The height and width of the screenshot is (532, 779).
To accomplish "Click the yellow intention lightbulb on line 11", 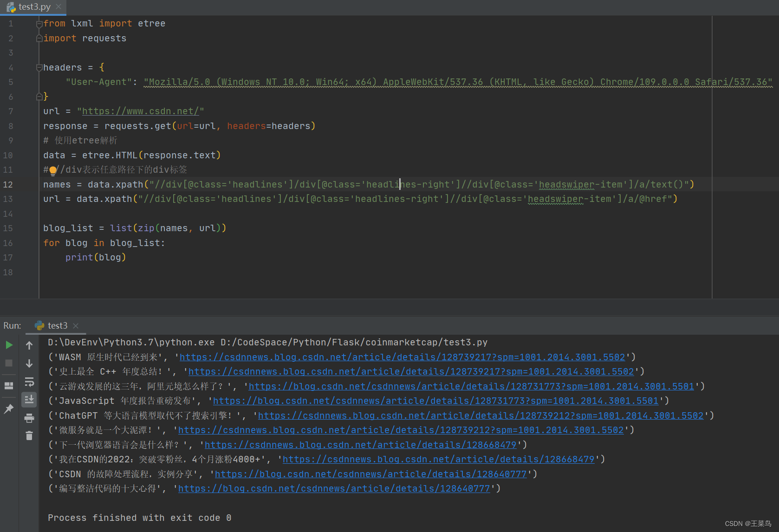I will click(53, 170).
